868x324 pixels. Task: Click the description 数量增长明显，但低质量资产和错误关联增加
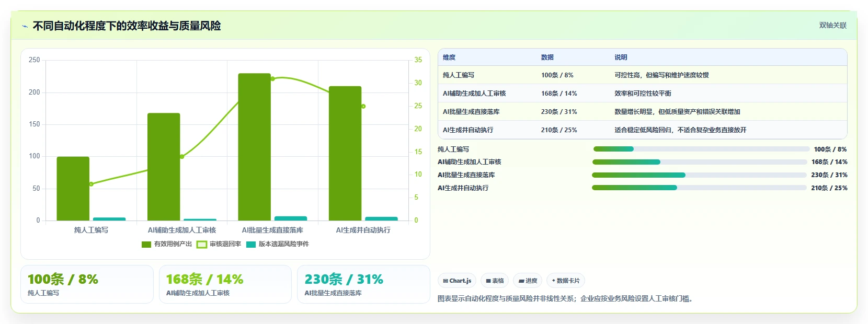pyautogui.click(x=677, y=112)
